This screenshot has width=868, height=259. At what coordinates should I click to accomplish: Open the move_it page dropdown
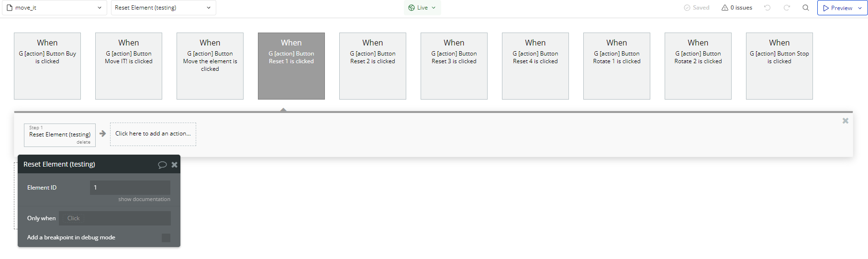coord(54,8)
